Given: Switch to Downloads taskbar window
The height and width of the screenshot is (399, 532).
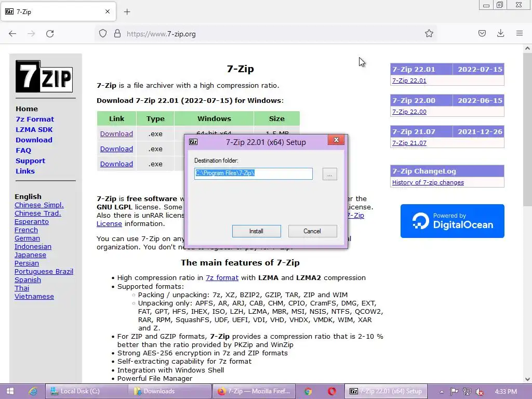Looking at the screenshot, I should tap(170, 391).
